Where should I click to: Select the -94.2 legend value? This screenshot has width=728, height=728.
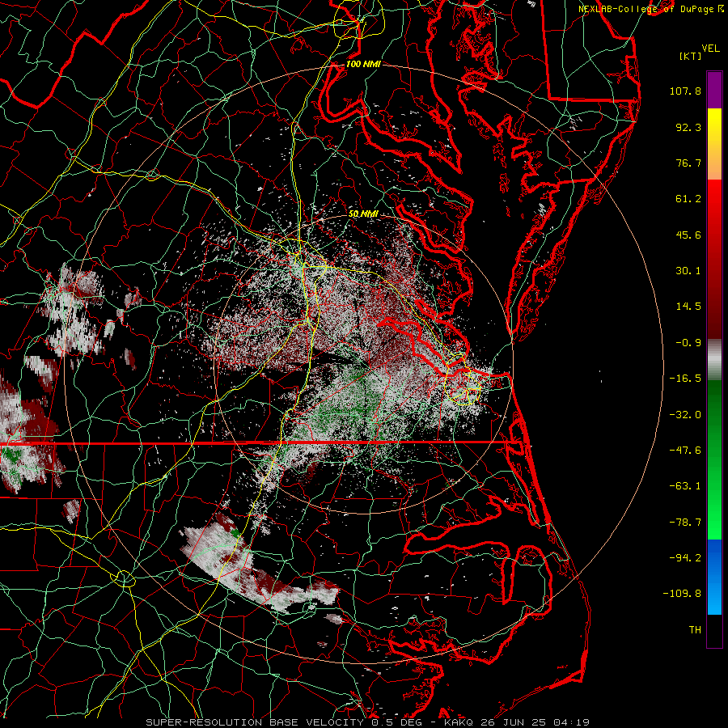[685, 558]
